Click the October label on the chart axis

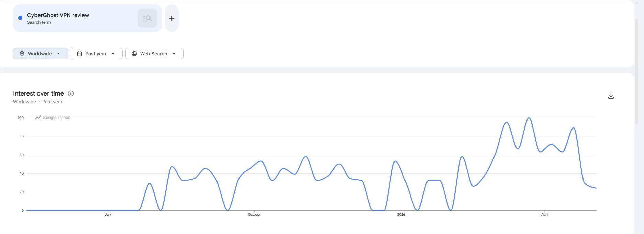pos(254,214)
